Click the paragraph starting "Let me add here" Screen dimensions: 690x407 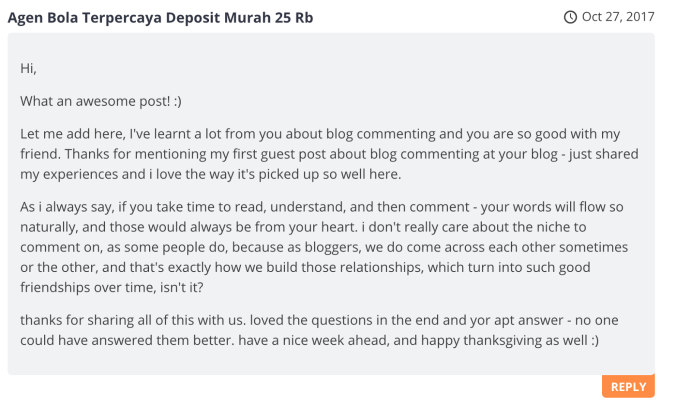click(329, 154)
